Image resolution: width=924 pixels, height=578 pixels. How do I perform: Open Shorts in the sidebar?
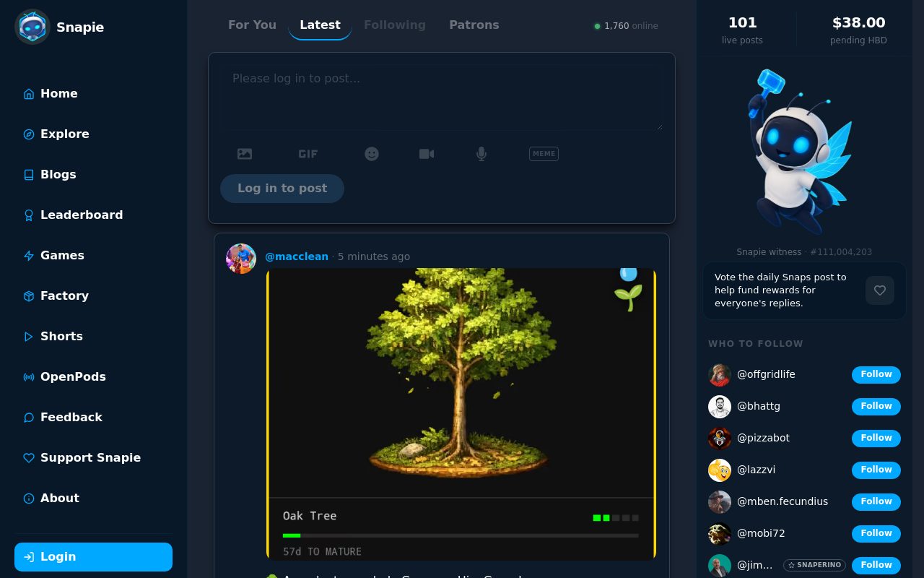click(x=93, y=336)
